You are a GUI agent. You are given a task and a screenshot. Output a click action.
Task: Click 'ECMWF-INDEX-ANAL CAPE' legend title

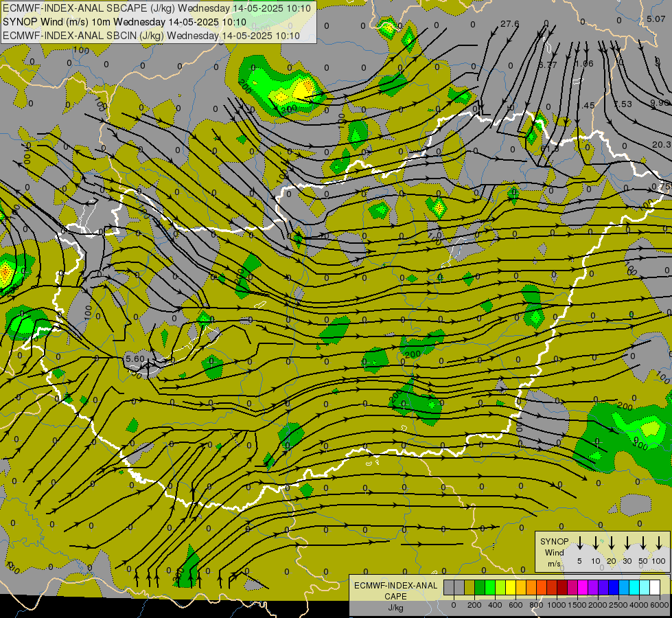coord(395,591)
